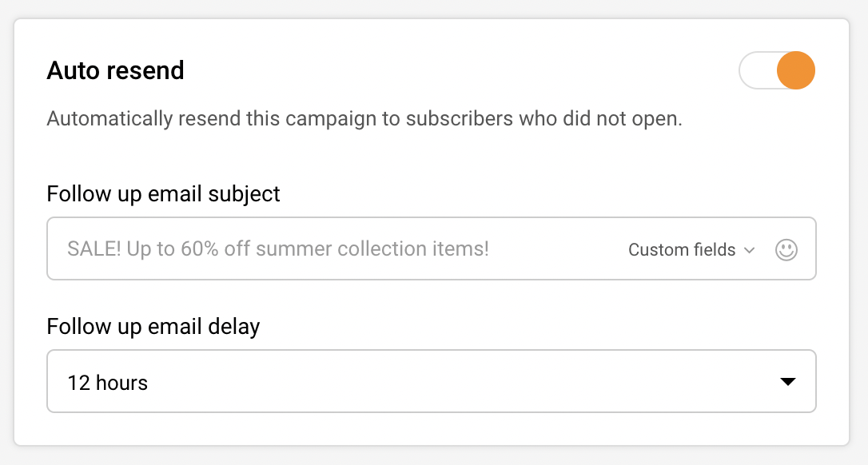
Task: Expand the Custom fields dropdown
Action: click(691, 250)
